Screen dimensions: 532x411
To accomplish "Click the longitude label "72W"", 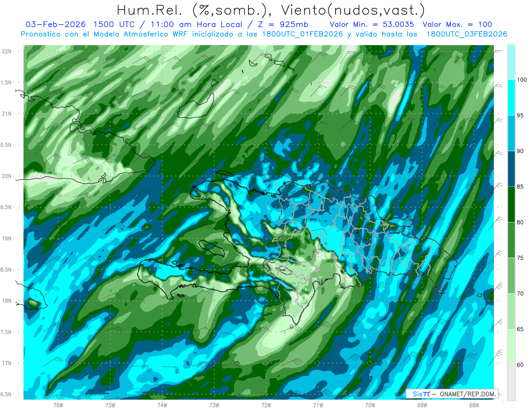I will coord(266,405).
